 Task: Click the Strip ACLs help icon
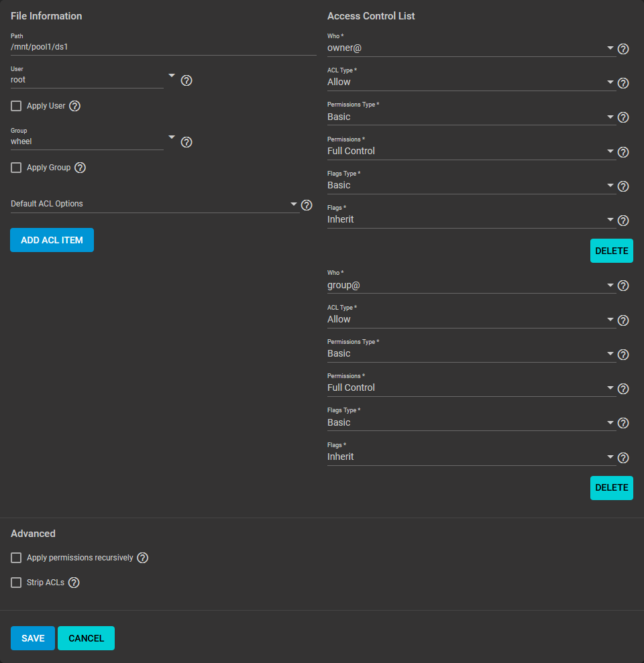[x=74, y=583]
